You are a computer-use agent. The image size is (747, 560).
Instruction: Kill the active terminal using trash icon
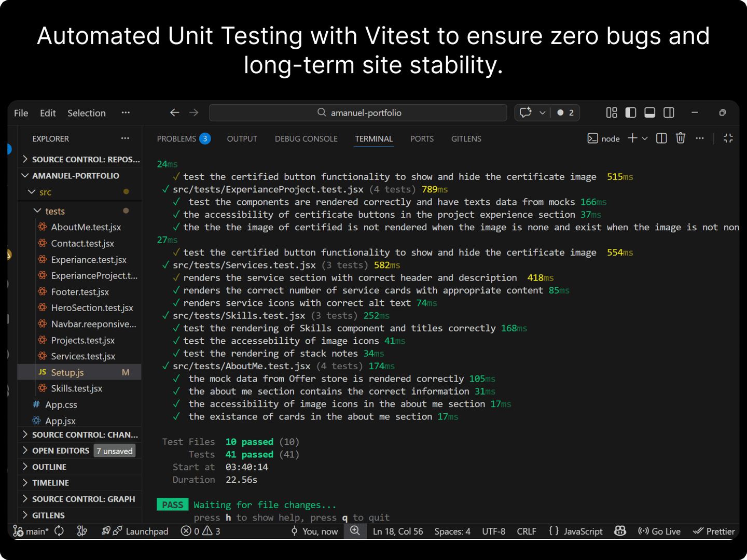[680, 138]
